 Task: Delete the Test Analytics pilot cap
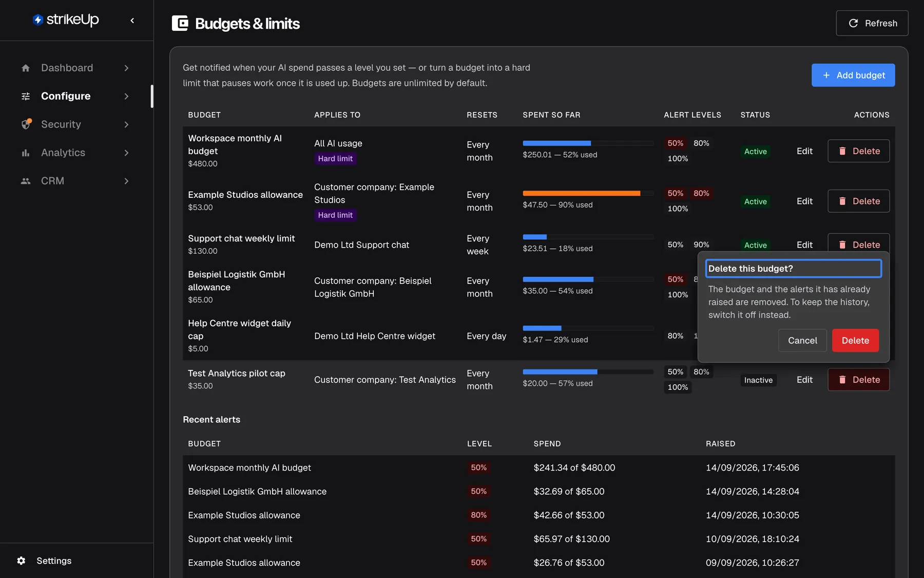click(858, 380)
